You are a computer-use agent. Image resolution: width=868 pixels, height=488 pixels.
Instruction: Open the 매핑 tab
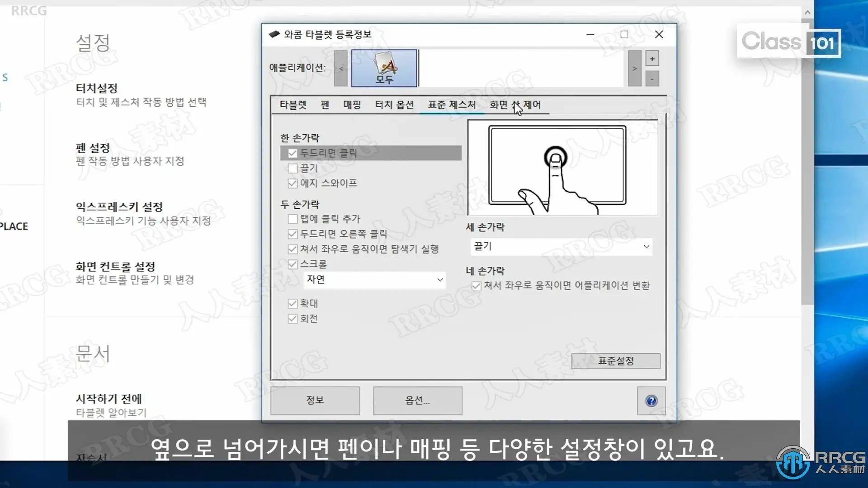pos(352,105)
